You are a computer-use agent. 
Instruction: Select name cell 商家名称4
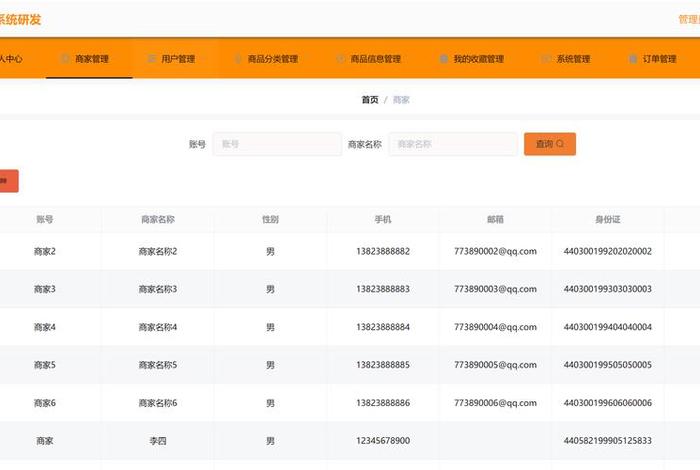pyautogui.click(x=158, y=327)
